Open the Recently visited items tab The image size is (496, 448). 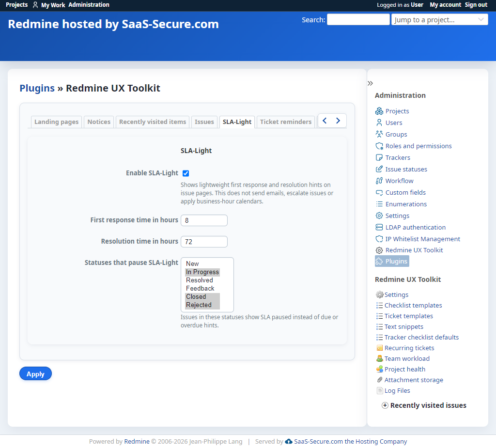153,122
